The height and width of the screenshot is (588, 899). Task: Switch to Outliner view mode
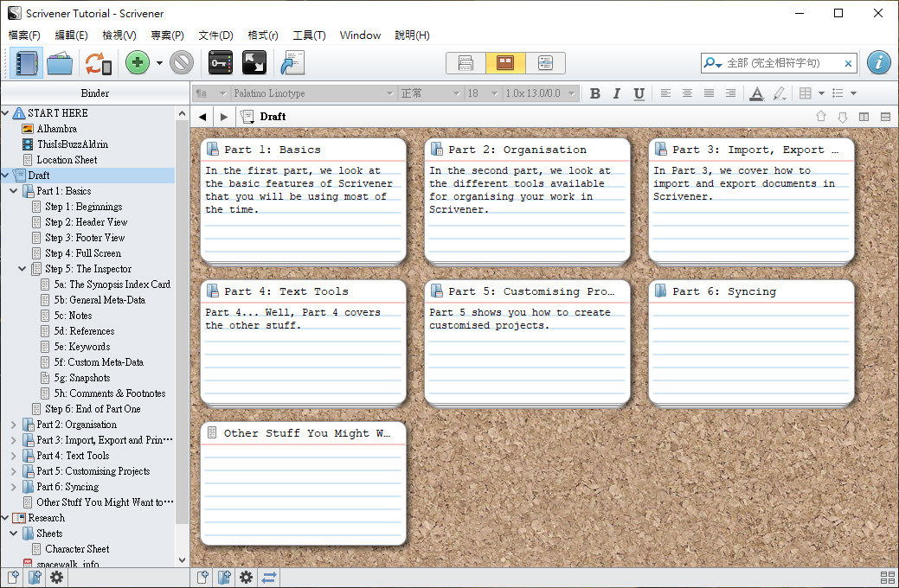coord(545,63)
